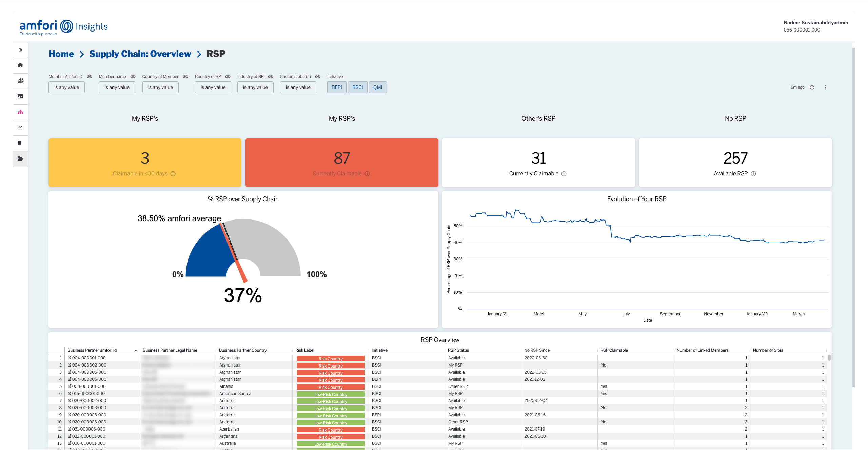This screenshot has width=868, height=460.
Task: Open the Member name filter dropdown
Action: click(x=117, y=87)
